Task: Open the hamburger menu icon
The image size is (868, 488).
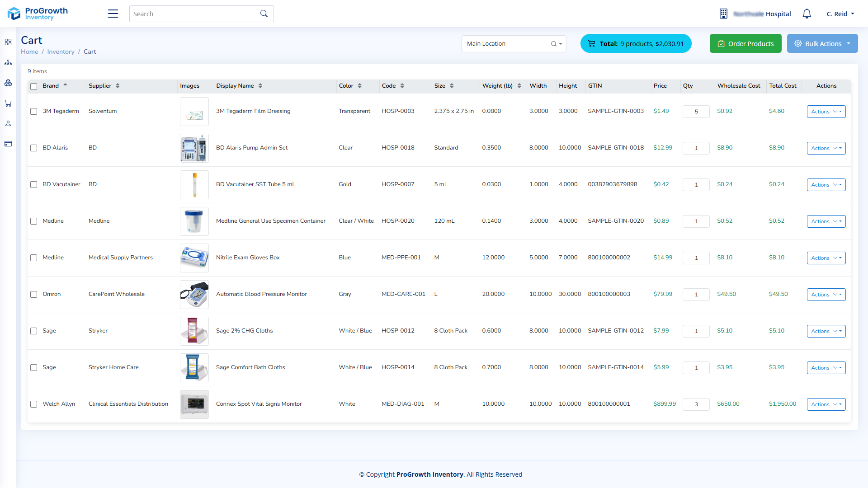Action: (x=113, y=14)
